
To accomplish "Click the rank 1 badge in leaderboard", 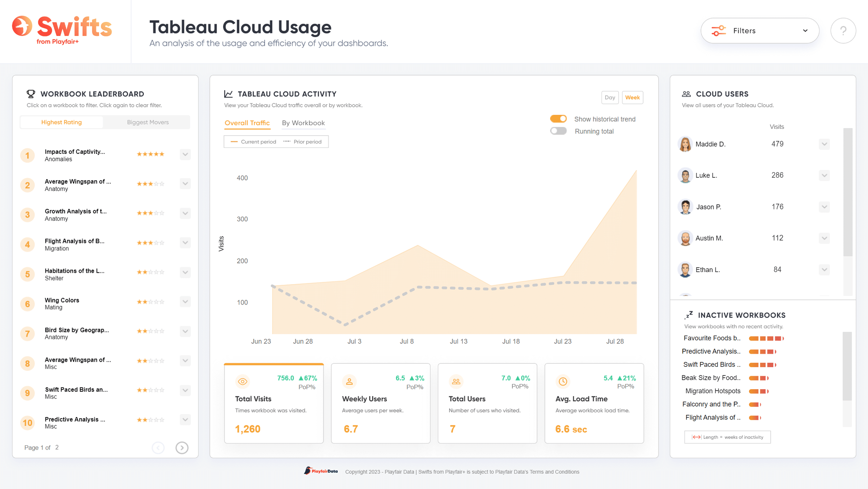I will [x=27, y=156].
